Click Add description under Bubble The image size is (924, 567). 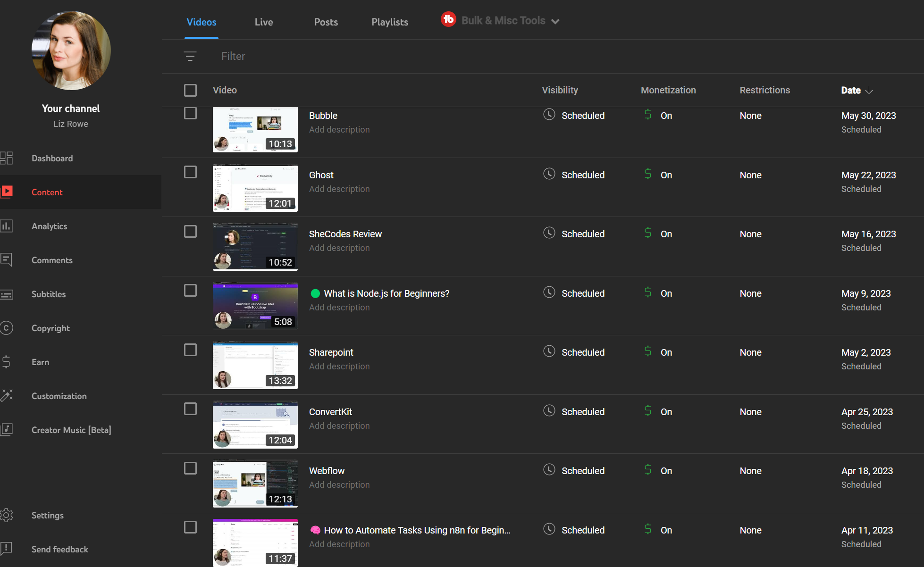339,130
